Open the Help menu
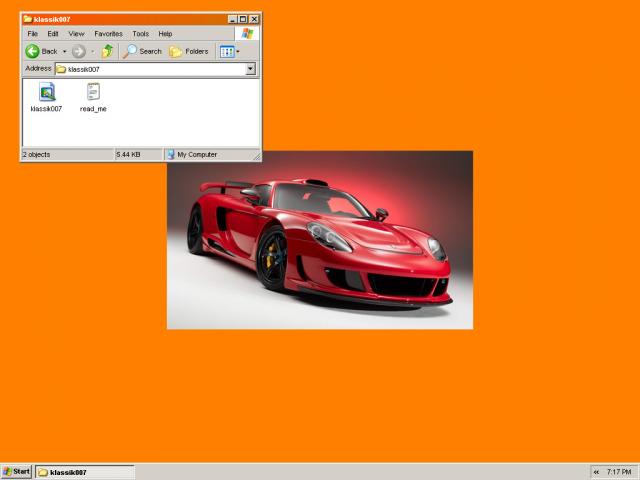Image resolution: width=640 pixels, height=480 pixels. pos(165,34)
